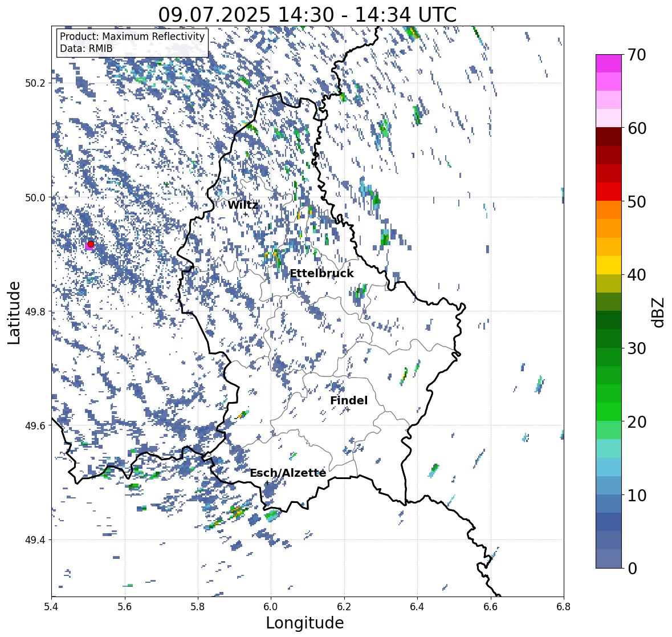This screenshot has width=672, height=637.
Task: Click the colorbar tick label 60
Action: (637, 128)
